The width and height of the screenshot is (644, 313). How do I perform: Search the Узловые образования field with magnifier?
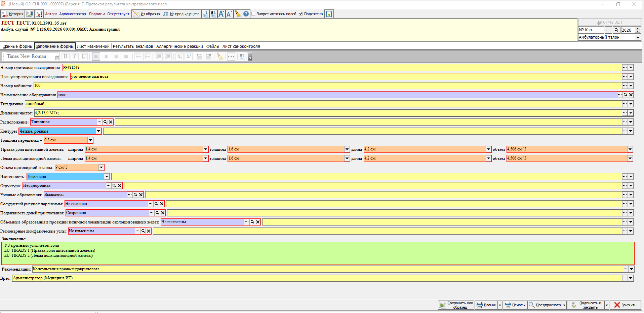135,195
